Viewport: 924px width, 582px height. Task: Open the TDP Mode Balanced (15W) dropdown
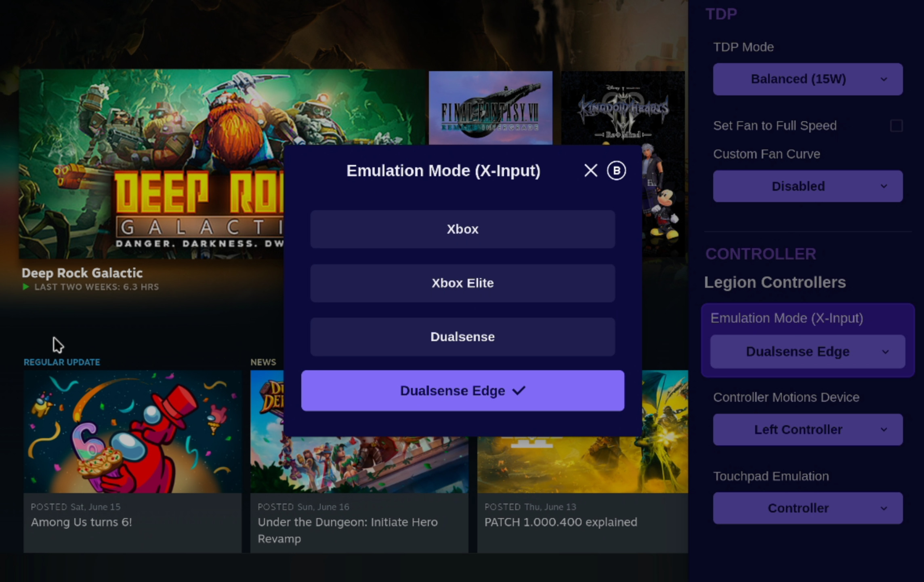coord(808,79)
